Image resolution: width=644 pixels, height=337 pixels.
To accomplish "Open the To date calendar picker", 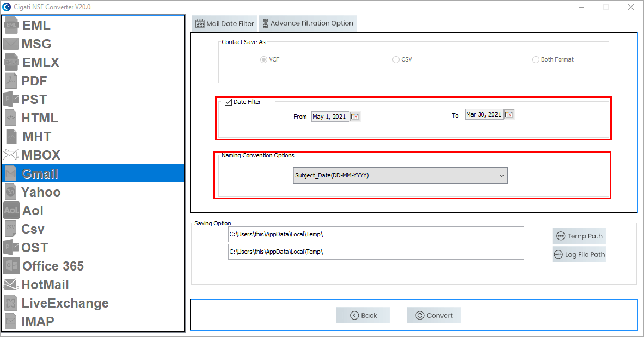I will [509, 114].
